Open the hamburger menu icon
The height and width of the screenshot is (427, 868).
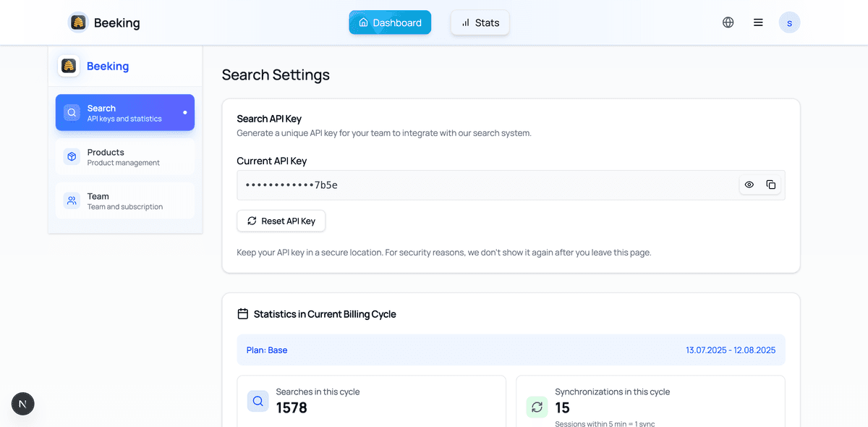[758, 22]
